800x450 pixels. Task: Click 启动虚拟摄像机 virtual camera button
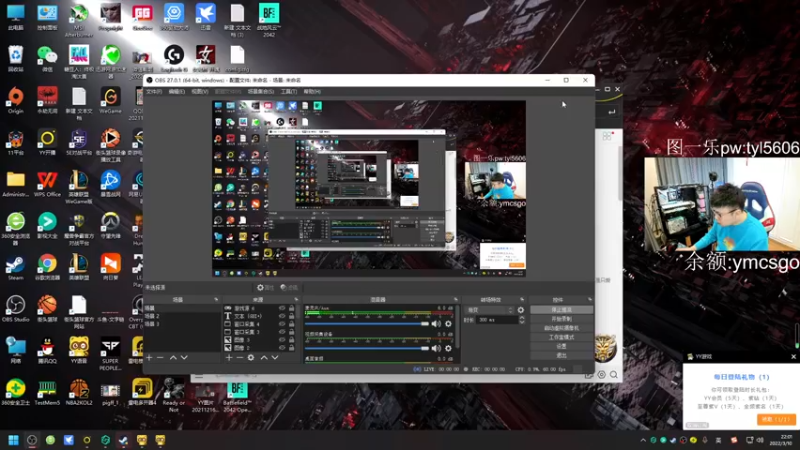(561, 328)
